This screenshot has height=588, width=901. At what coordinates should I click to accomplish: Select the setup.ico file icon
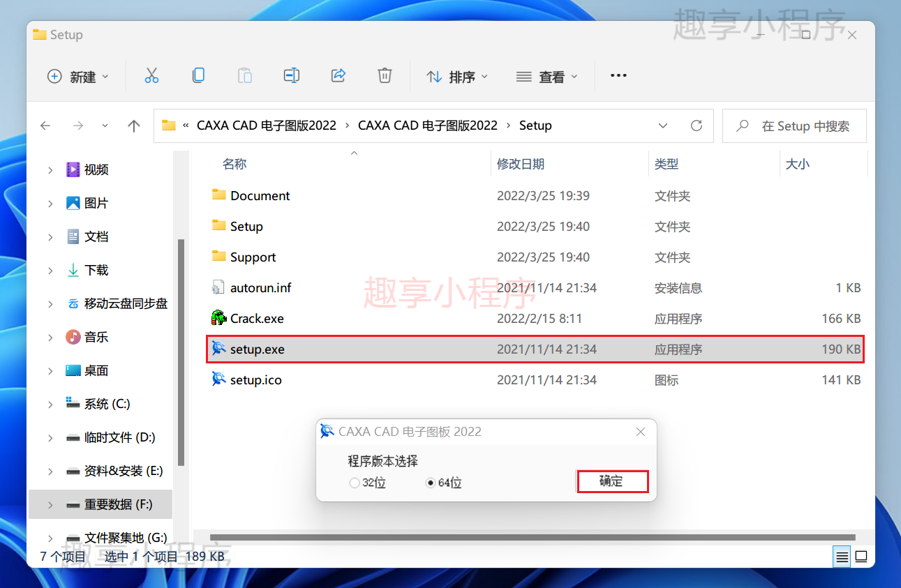click(219, 379)
